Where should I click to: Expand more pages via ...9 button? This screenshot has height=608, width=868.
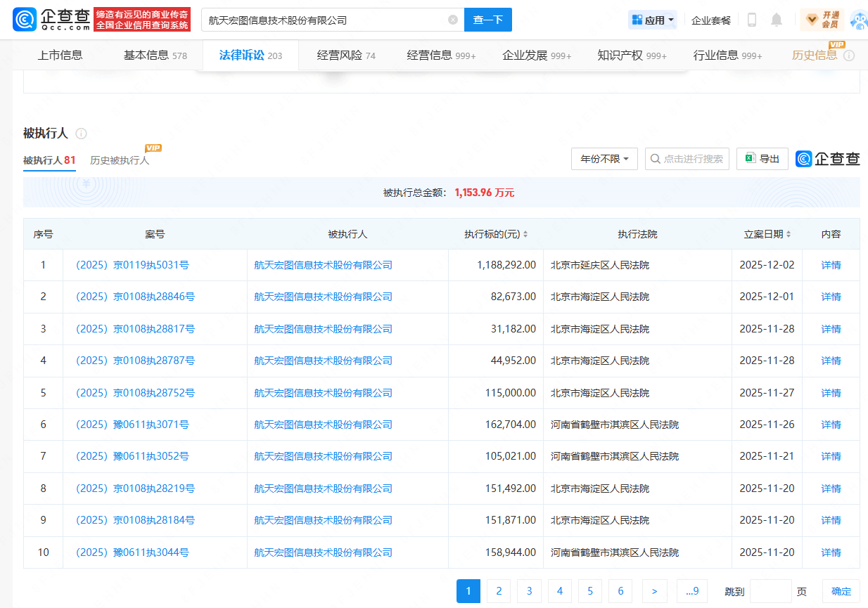point(691,591)
